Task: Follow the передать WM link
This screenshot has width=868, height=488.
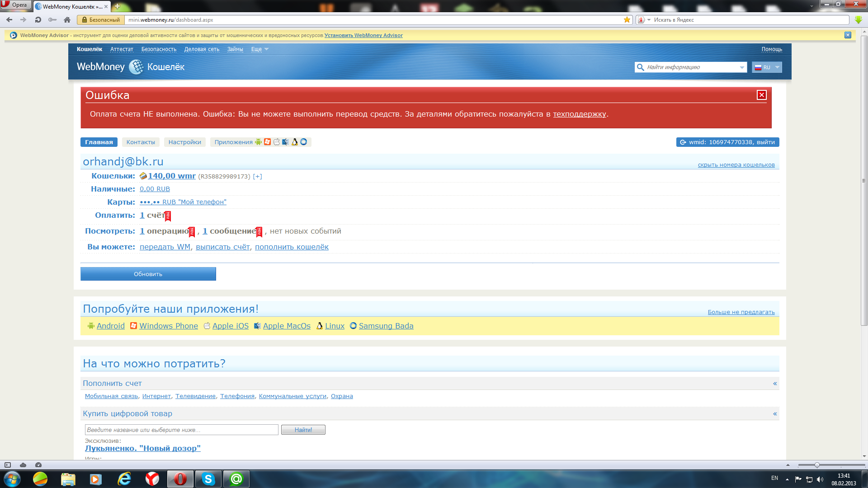Action: tap(165, 247)
